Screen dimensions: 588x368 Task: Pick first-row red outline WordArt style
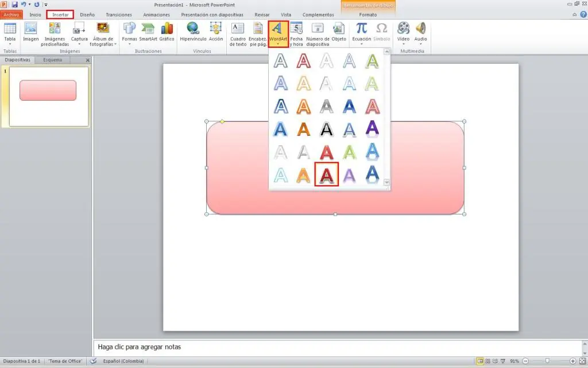coord(303,60)
